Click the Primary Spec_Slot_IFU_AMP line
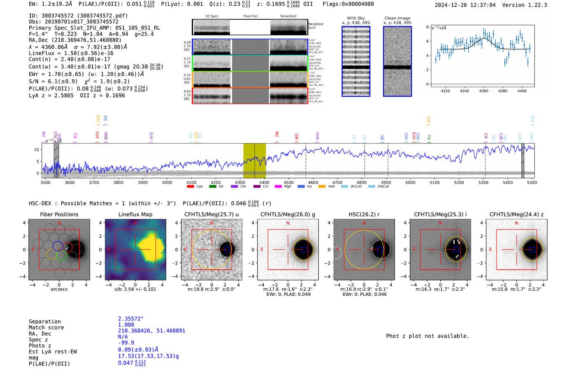This screenshot has height=392, width=576. pos(94,28)
